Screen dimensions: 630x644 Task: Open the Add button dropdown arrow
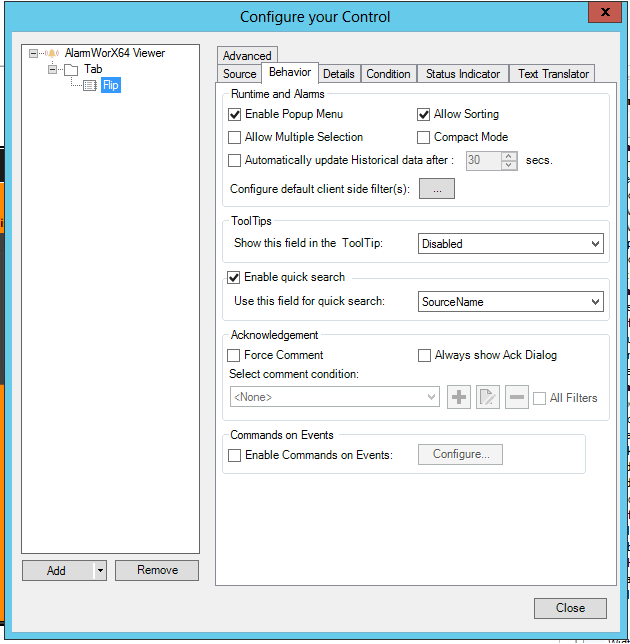click(99, 571)
